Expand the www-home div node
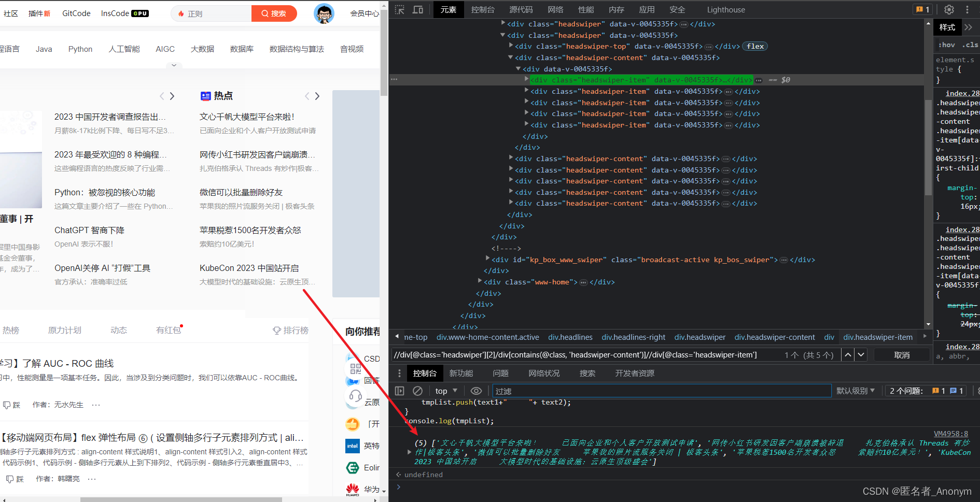The image size is (980, 502). 480,280
